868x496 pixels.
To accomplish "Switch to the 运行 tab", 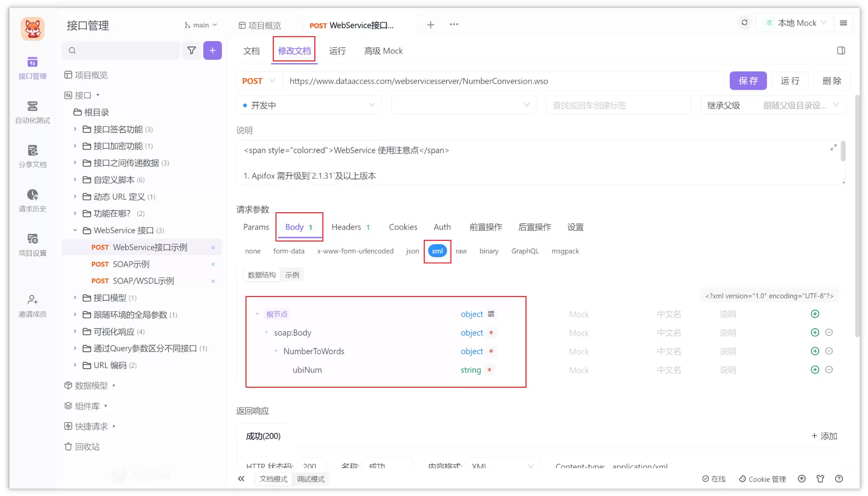I will (x=337, y=51).
